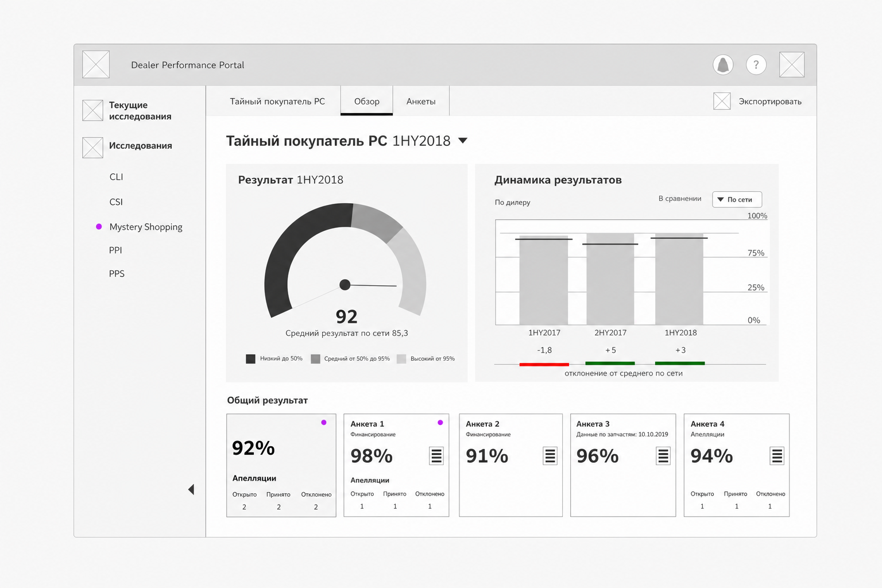
Task: Open the Тайный покупатель РС tab
Action: click(x=277, y=101)
